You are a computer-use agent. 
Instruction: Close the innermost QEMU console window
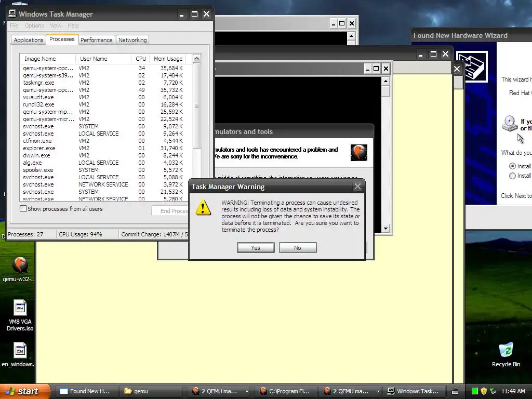(386, 69)
